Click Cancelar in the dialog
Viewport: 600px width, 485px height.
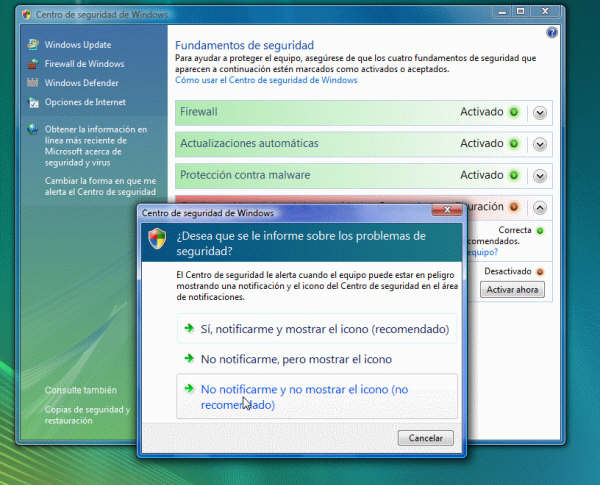tap(426, 438)
